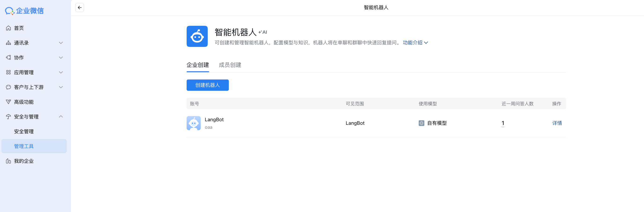
Task: Select 安全与管理 security shield icon
Action: [8, 116]
